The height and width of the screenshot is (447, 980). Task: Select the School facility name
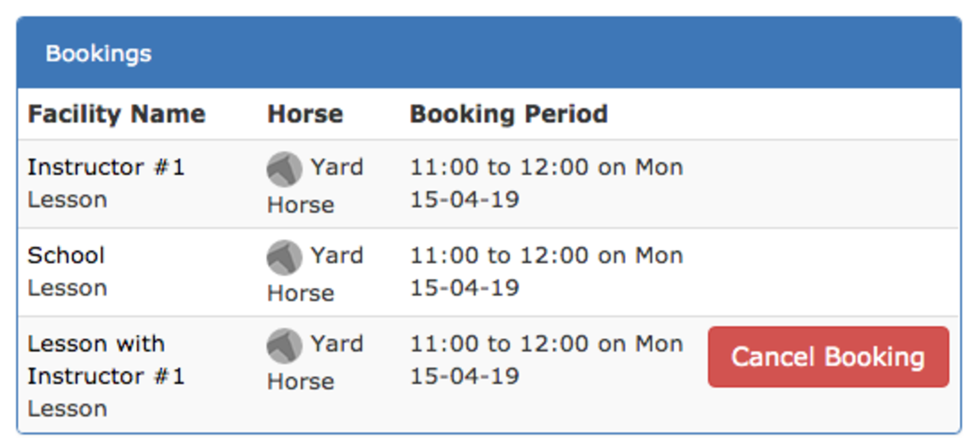66,255
